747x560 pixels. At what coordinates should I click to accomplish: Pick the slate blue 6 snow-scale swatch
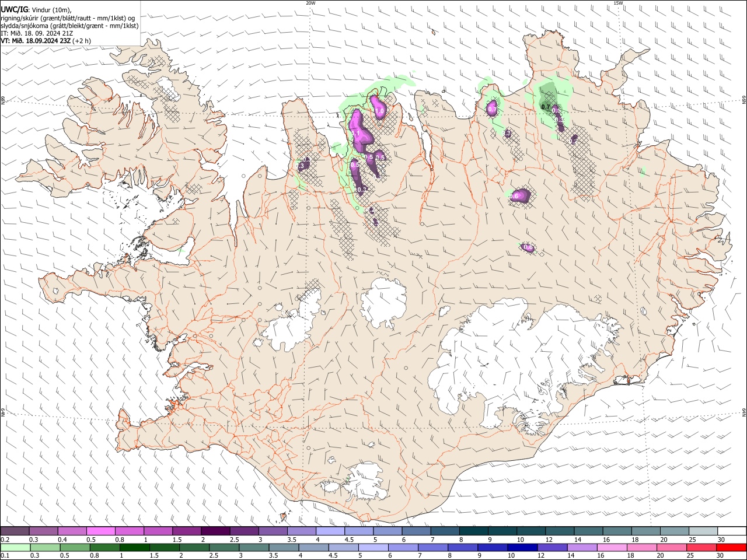(416, 531)
